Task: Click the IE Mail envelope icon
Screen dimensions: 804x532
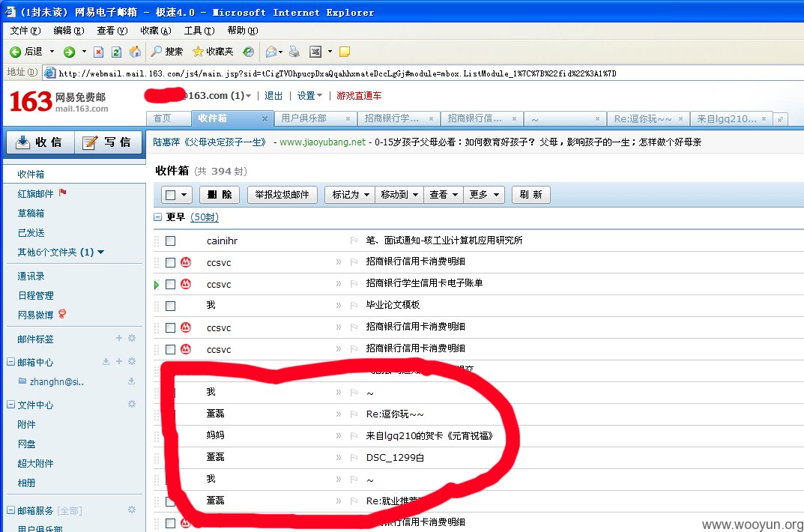Action: coord(270,52)
